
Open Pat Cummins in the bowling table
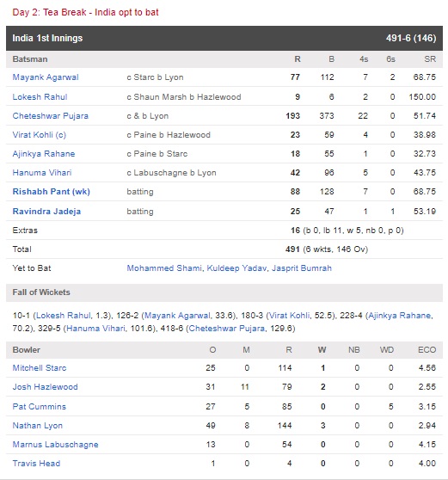pyautogui.click(x=40, y=407)
